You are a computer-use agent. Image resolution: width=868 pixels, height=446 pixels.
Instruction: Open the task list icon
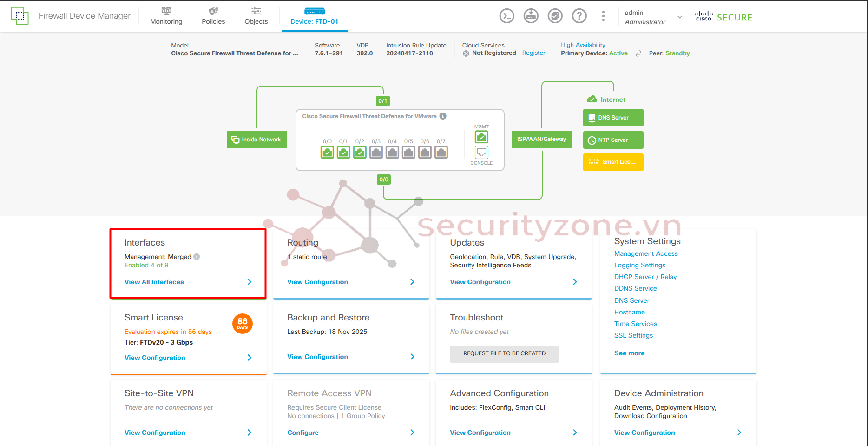click(555, 16)
